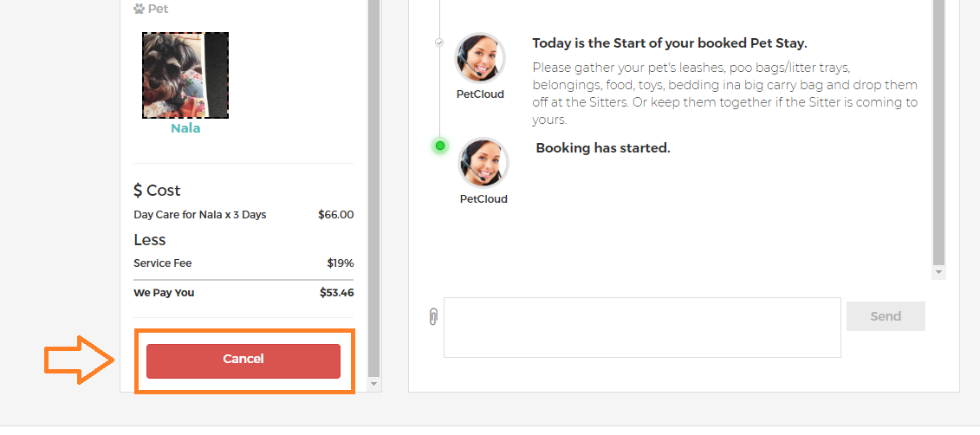Click the Service Fee line item
The height and width of the screenshot is (435, 980).
243,263
